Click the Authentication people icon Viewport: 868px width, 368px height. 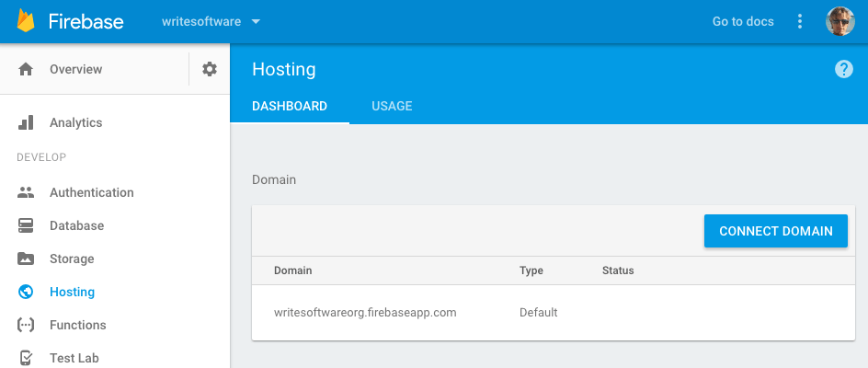pyautogui.click(x=26, y=192)
